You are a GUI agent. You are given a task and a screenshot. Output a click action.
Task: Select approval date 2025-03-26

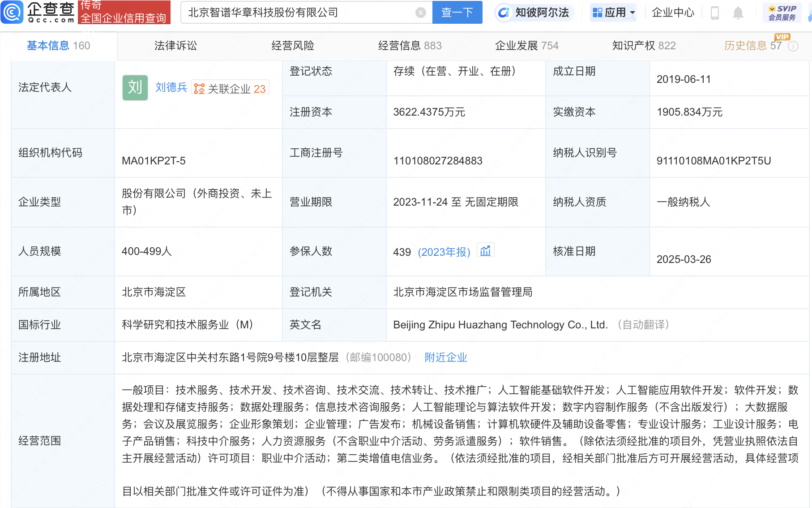(x=684, y=259)
